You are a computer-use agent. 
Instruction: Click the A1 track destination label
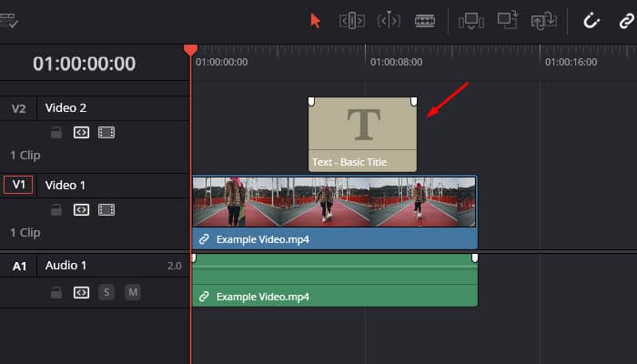coord(19,266)
